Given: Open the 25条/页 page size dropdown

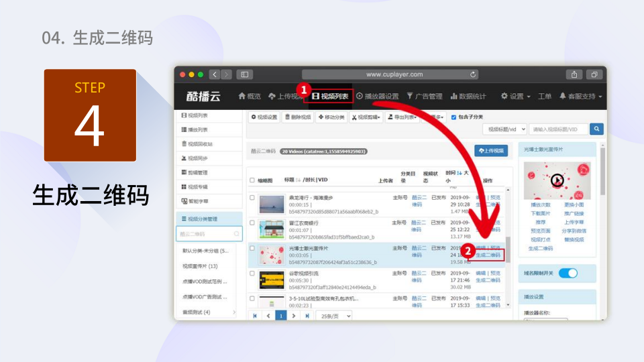Looking at the screenshot, I should (x=335, y=316).
